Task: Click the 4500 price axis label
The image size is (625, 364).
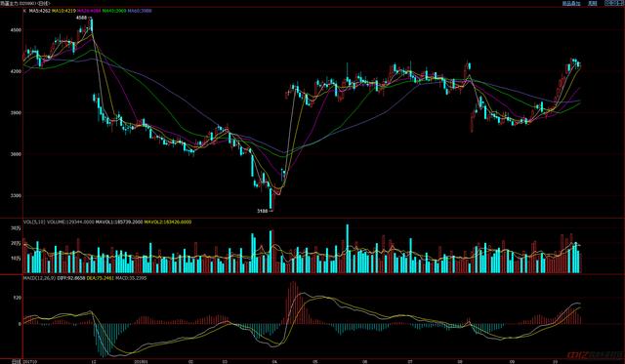Action: tap(17, 30)
